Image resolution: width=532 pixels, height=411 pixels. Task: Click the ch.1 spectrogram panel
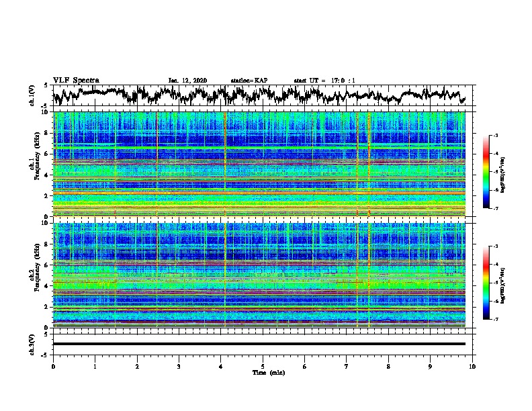tap(259, 164)
